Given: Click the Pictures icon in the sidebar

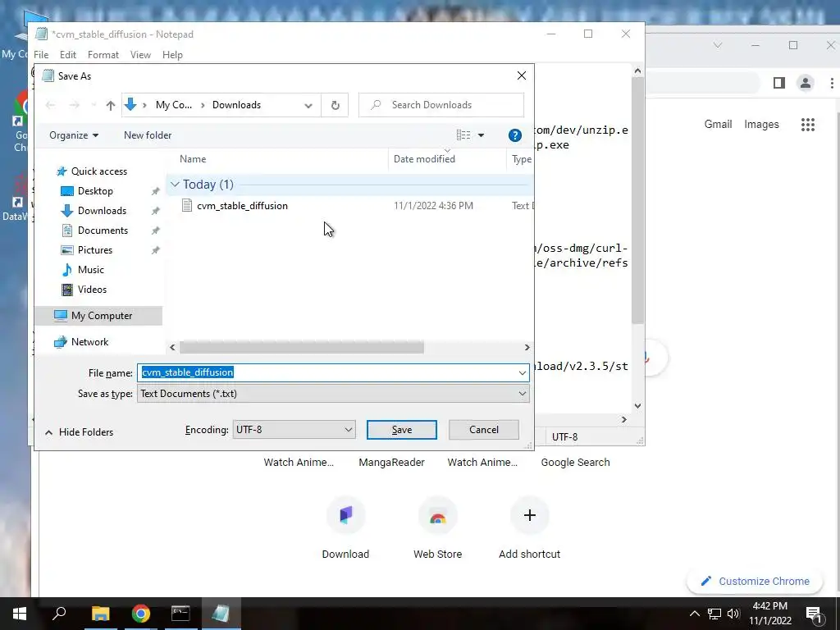Looking at the screenshot, I should [67, 250].
